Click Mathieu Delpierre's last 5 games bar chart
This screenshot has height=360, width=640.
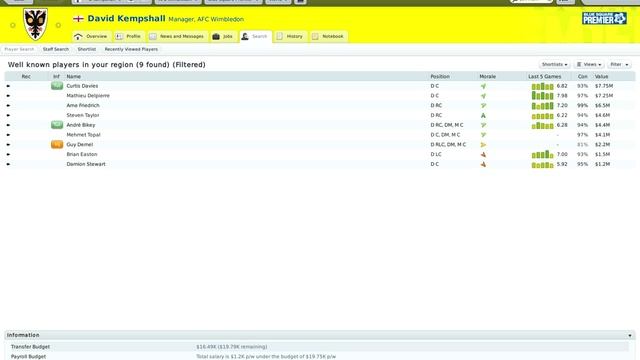(542, 96)
